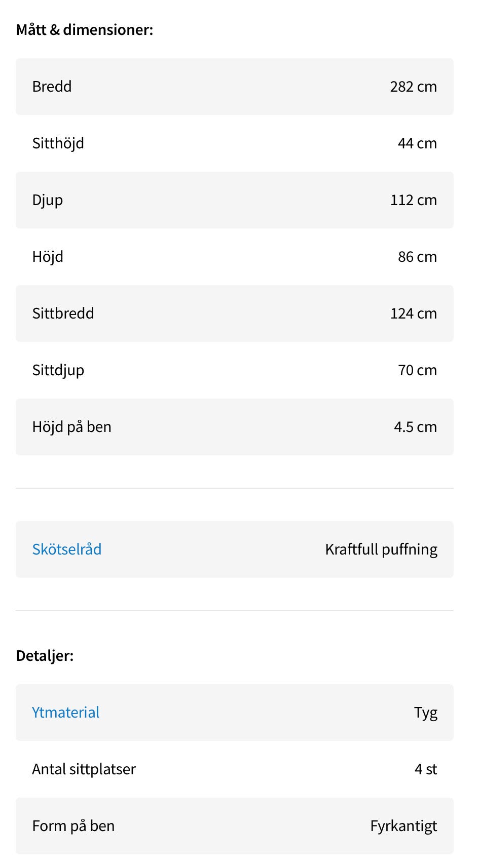This screenshot has height=868, width=478.
Task: Select the Djup row label
Action: coord(48,200)
